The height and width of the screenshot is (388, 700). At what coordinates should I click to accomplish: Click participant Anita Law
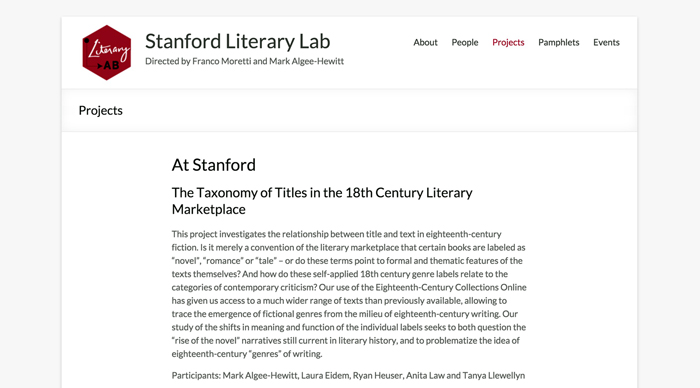coord(425,375)
